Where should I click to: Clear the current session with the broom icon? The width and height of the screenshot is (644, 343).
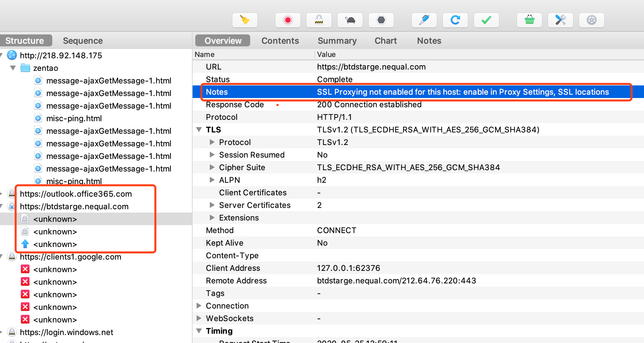pyautogui.click(x=245, y=20)
